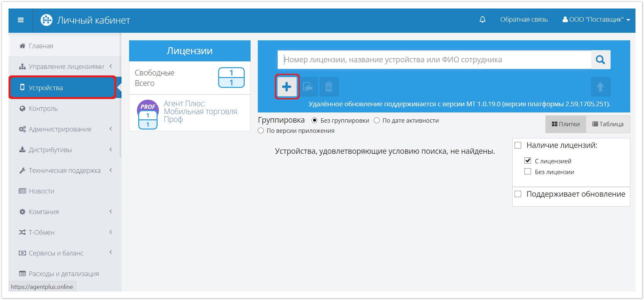Check "Поддерживает обновление" filter
The image size is (644, 300).
click(x=518, y=194)
